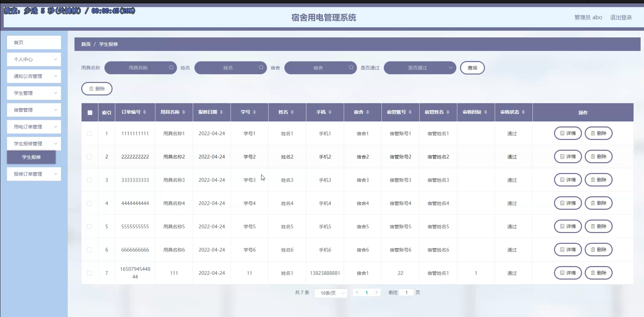Screen dimensions: 644x317
Task: Check the checkbox for row 1
Action: point(89,134)
